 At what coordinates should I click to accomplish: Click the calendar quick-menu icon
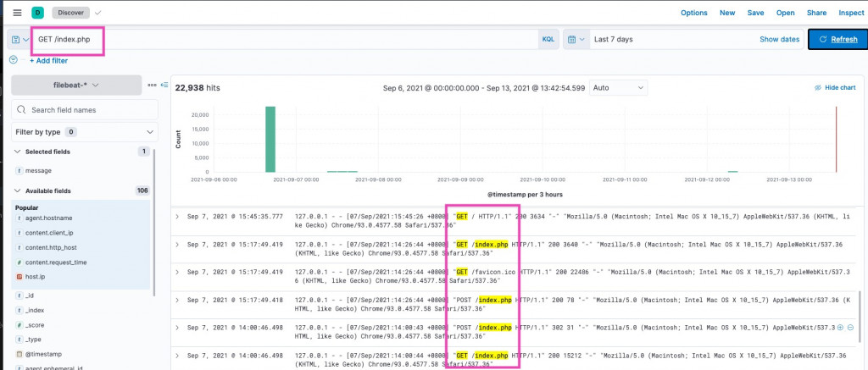click(x=572, y=39)
